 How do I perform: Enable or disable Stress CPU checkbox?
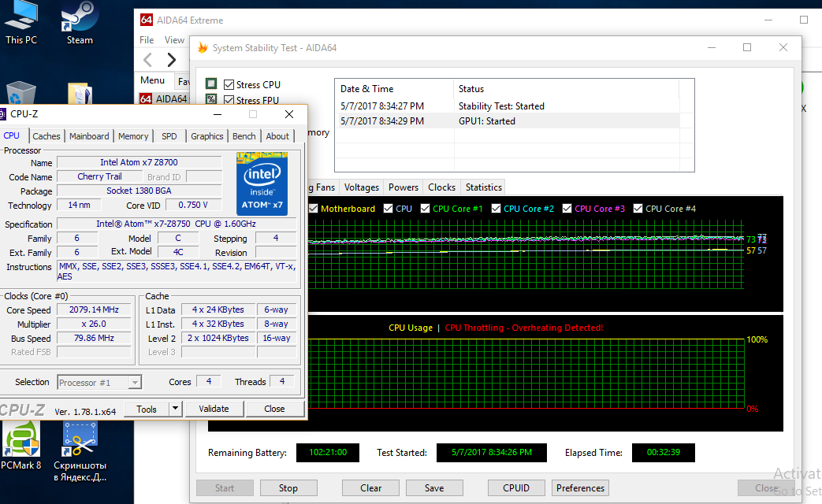click(x=229, y=84)
